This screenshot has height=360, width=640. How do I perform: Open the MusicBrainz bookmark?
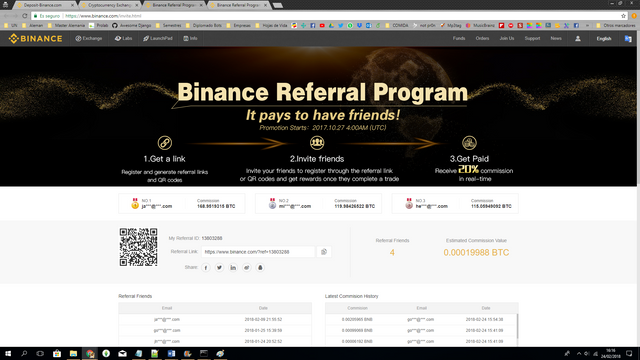pos(480,25)
